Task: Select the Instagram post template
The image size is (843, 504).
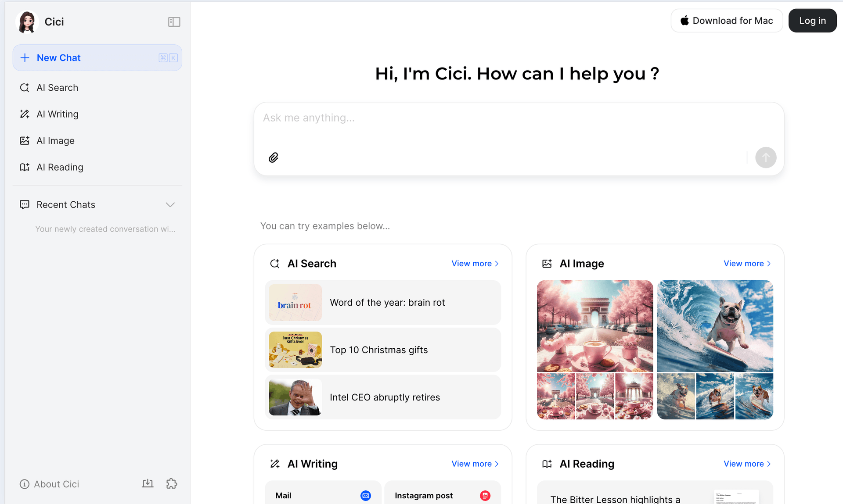Action: tap(443, 493)
